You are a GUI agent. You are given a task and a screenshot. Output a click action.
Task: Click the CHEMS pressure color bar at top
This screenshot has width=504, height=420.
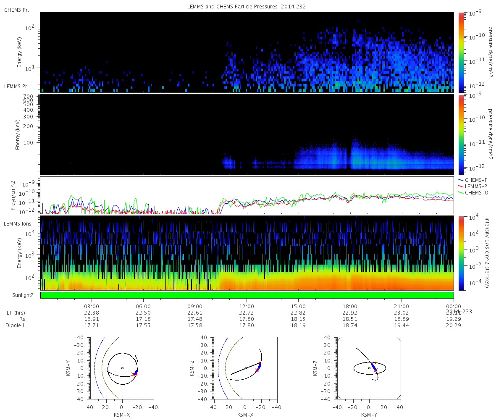(461, 52)
